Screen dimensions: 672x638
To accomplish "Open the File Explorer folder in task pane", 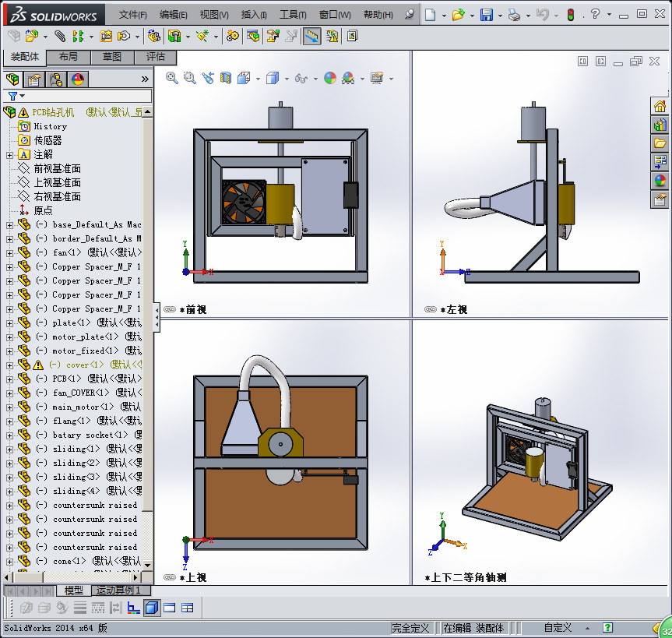I will point(660,143).
